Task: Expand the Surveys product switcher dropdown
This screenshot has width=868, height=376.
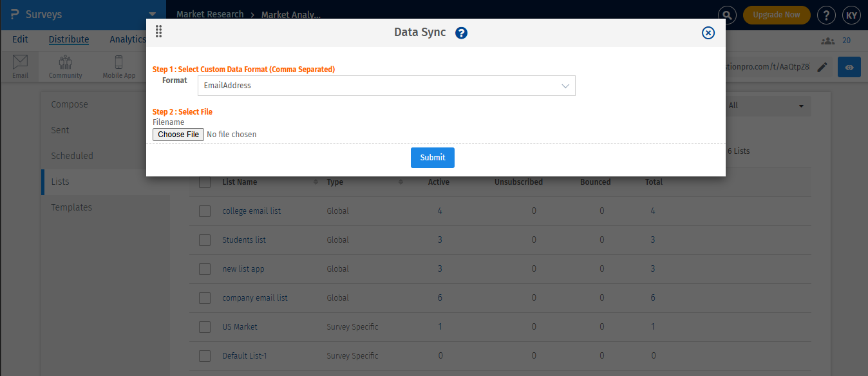Action: 152,14
